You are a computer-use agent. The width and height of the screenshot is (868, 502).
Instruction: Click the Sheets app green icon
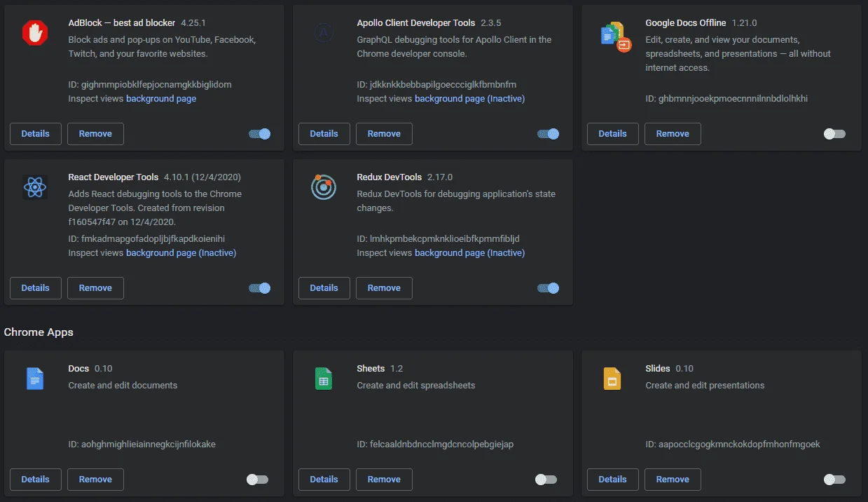point(324,379)
